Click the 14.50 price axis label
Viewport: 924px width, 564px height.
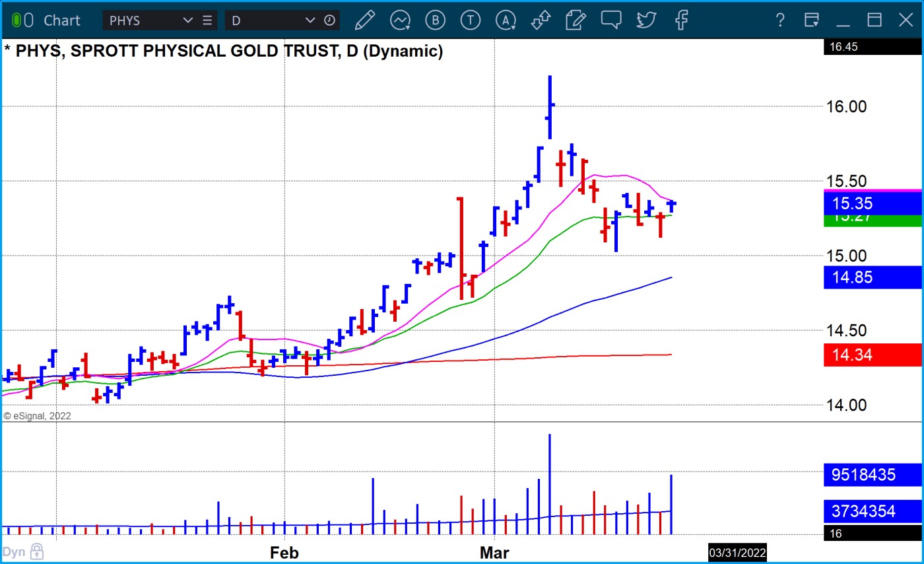[x=846, y=330]
